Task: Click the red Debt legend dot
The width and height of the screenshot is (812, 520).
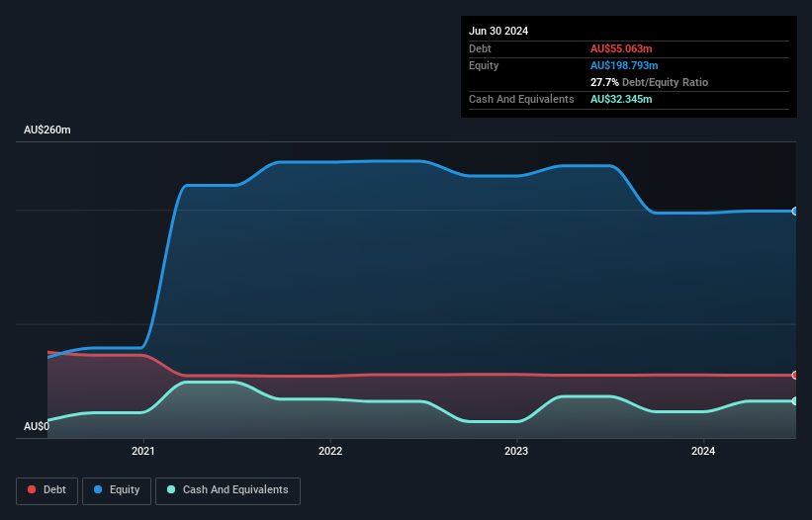Action: [32, 489]
